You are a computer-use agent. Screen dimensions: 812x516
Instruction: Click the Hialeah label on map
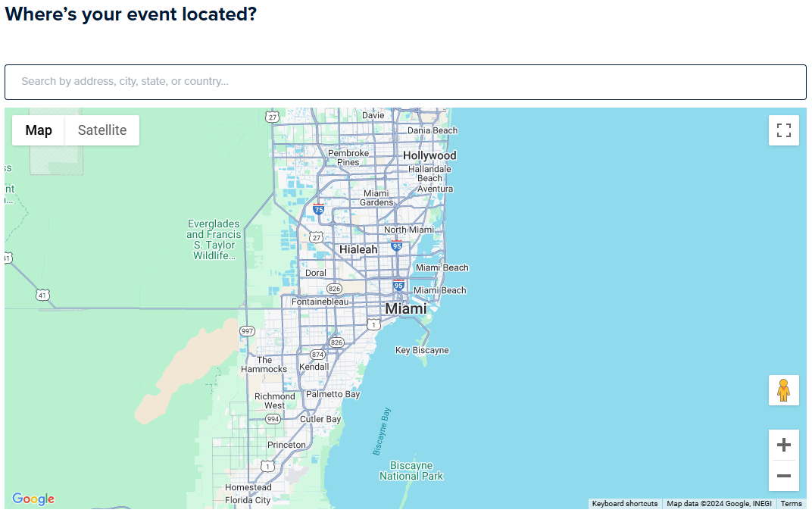tap(358, 249)
